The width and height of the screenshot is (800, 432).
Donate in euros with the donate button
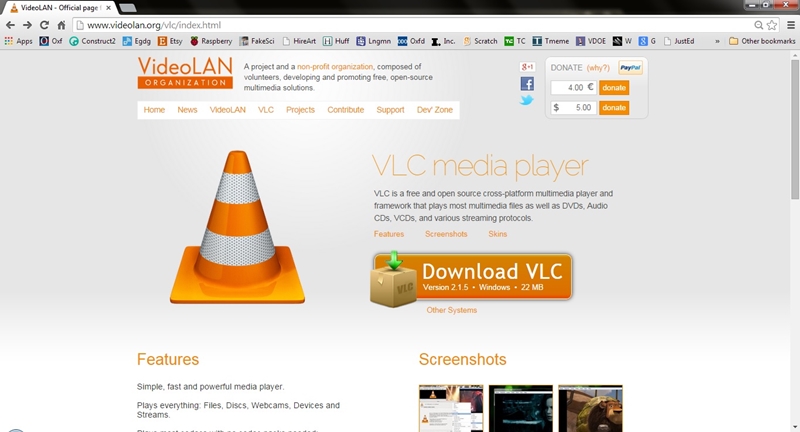click(614, 88)
